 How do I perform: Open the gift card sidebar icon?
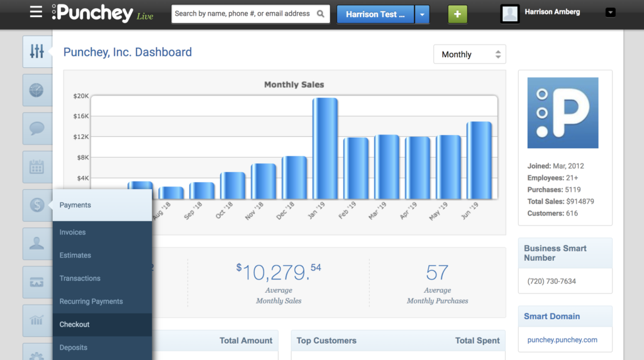(37, 283)
